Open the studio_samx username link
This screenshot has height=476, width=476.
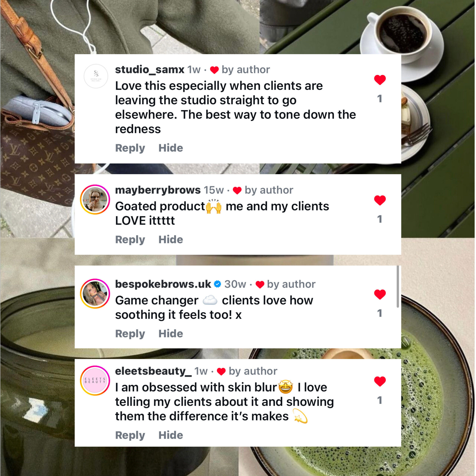(149, 70)
